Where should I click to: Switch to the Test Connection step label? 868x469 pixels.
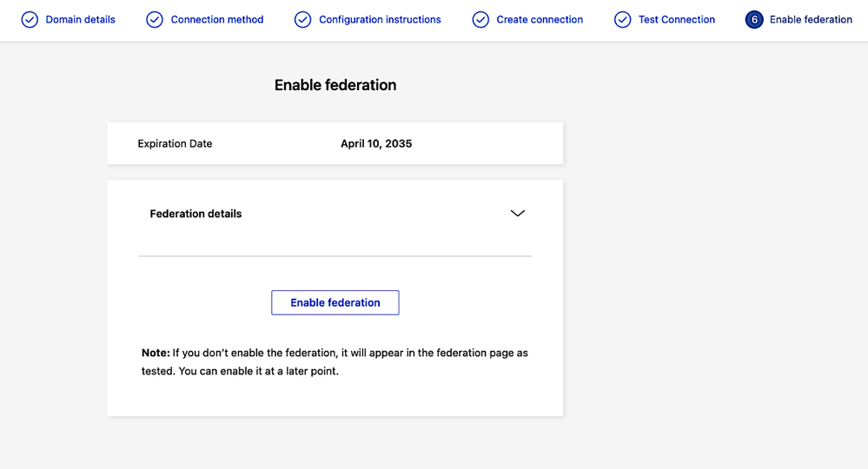pos(676,19)
